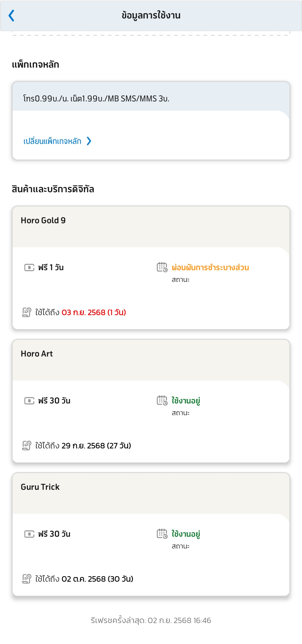Click price icon in Guru Trick card
Screen dimensions: 302x644
point(29,534)
